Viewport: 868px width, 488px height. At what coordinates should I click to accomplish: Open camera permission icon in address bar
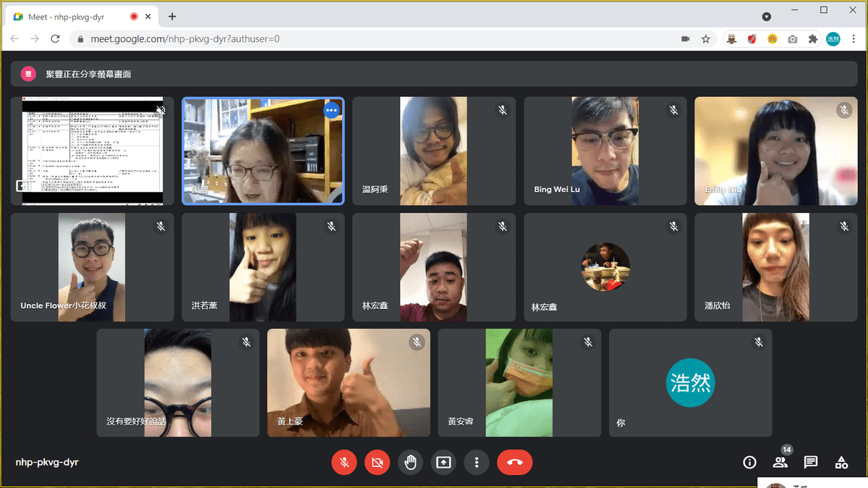[685, 39]
